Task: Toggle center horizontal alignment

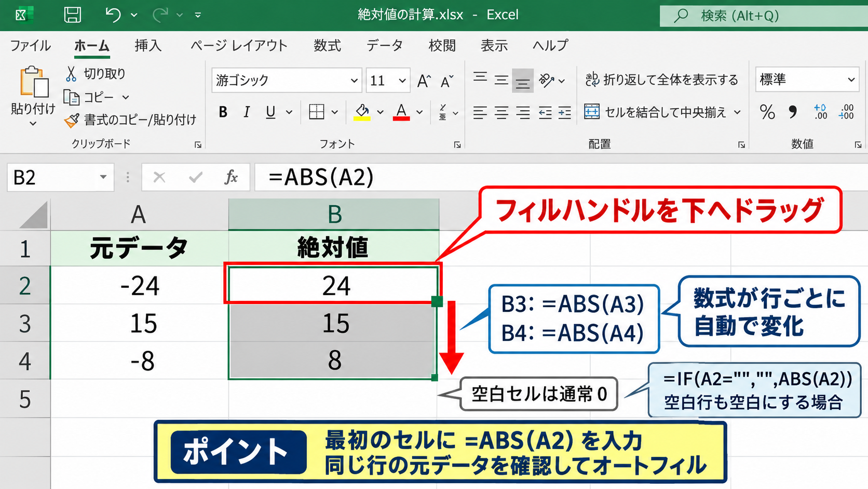Action: click(501, 112)
